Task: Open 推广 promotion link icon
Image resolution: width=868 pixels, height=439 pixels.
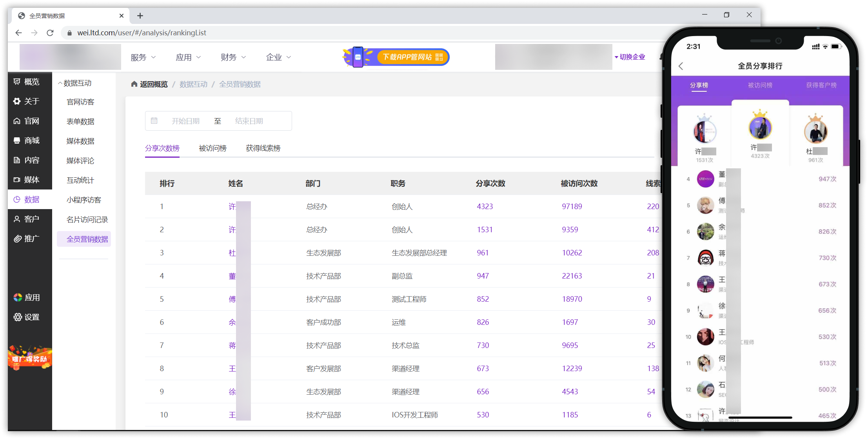Action: tap(17, 239)
